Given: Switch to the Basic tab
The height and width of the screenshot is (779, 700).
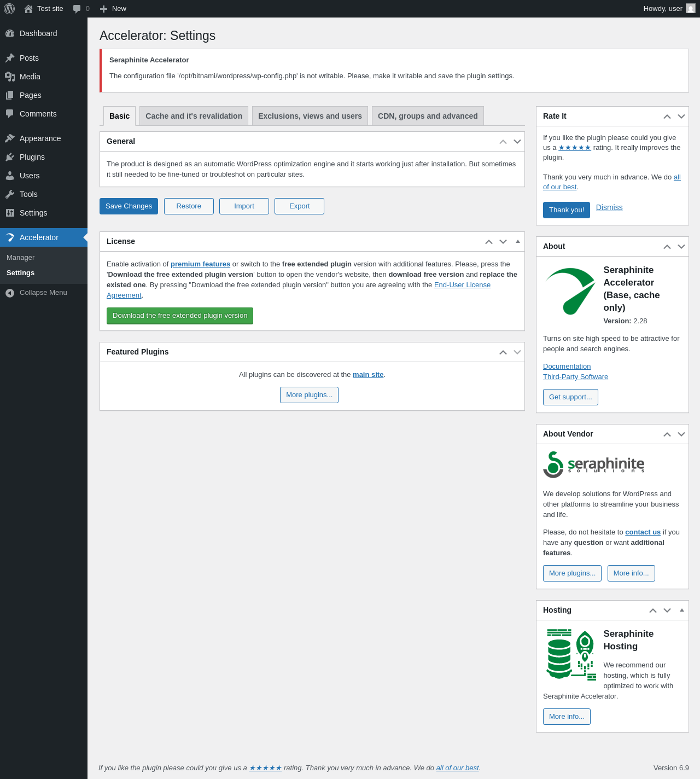Looking at the screenshot, I should pos(119,116).
